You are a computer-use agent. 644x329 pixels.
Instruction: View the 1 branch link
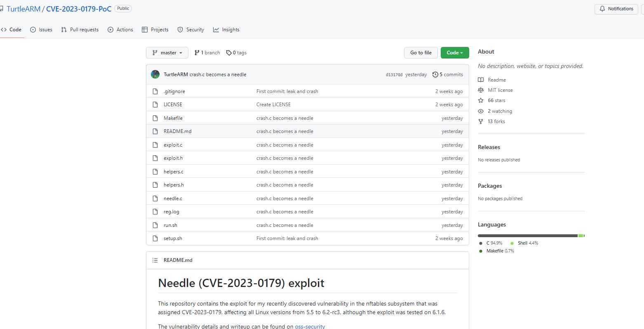207,53
